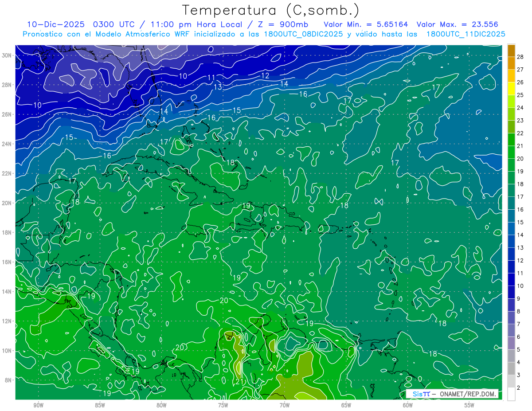
Task: Click the 14N latitude axis label
Action: tap(7, 291)
